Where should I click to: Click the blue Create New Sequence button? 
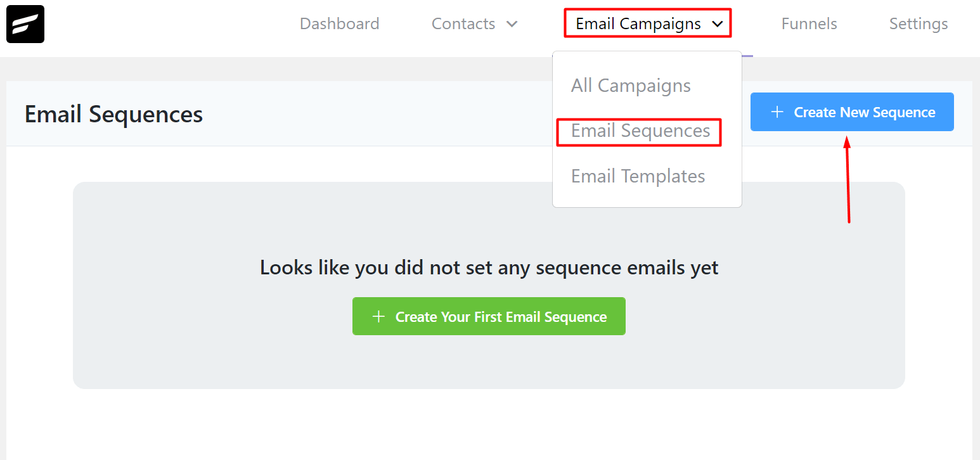[852, 112]
